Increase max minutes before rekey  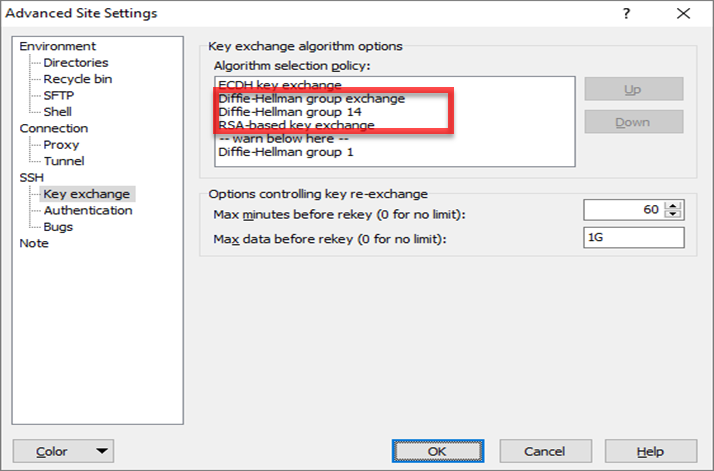[673, 205]
